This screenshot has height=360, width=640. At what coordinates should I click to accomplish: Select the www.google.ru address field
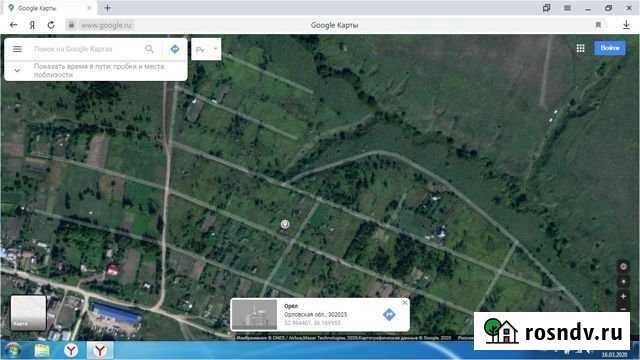(x=107, y=25)
